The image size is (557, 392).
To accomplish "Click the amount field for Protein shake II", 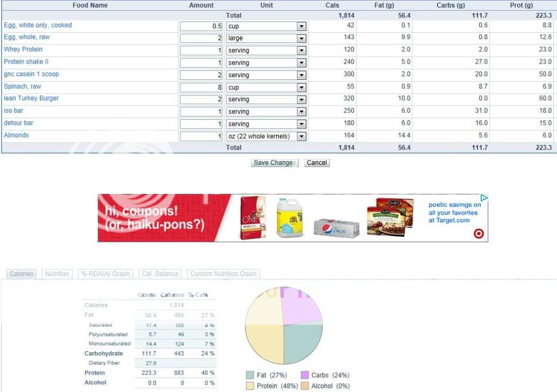I will (x=201, y=63).
